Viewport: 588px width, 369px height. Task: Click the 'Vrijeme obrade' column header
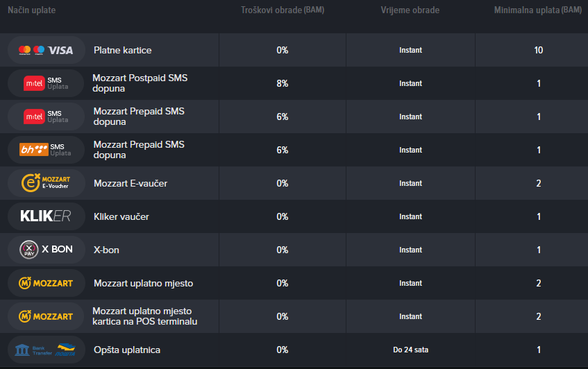tap(410, 10)
